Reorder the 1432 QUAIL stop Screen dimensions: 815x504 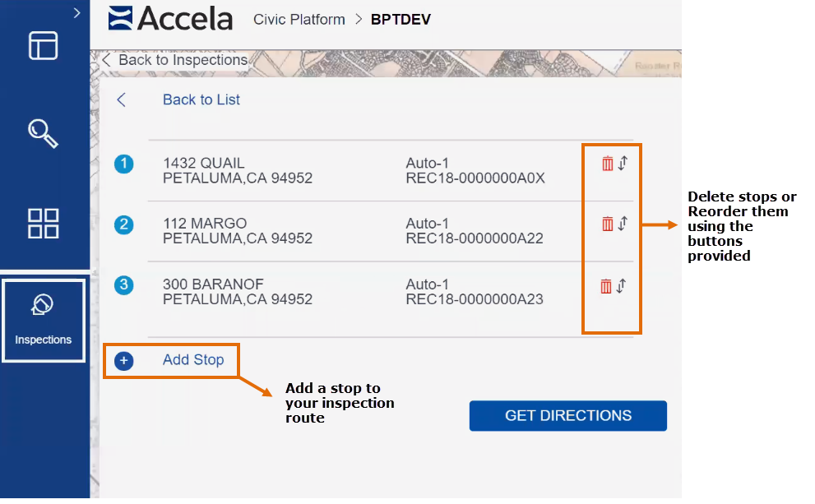[x=623, y=164]
